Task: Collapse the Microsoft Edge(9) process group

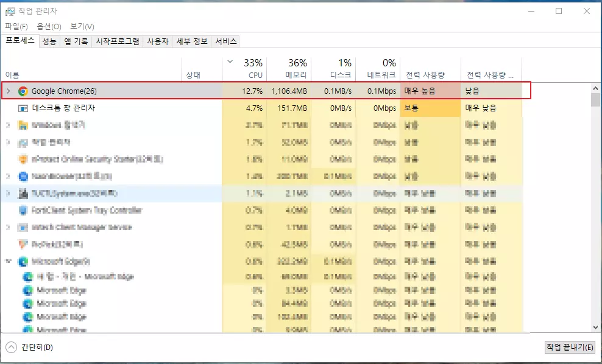Action: (x=8, y=261)
